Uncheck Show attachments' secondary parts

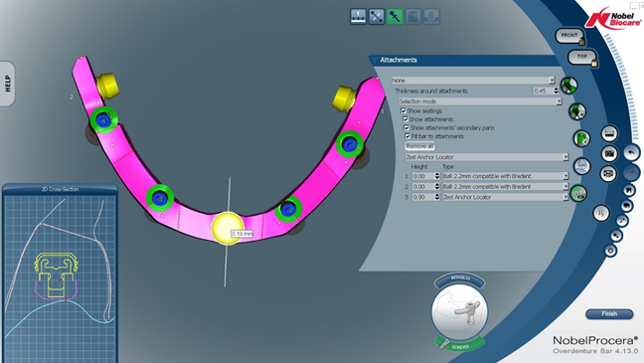[x=406, y=128]
